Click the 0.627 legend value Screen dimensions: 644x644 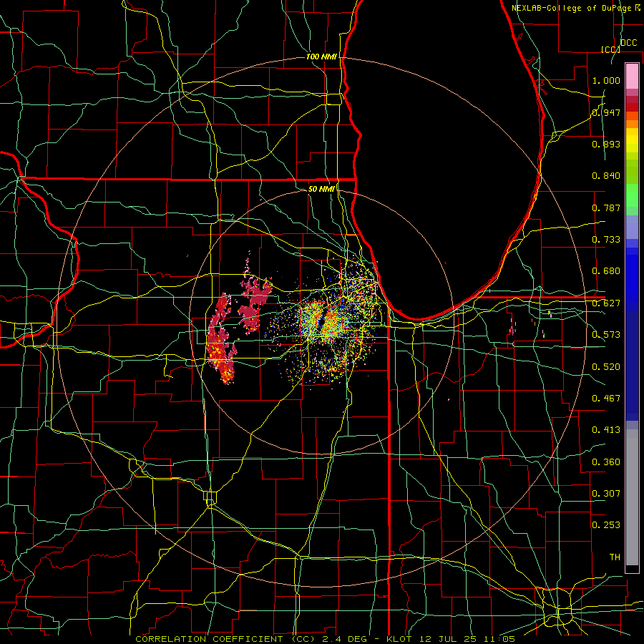[606, 303]
